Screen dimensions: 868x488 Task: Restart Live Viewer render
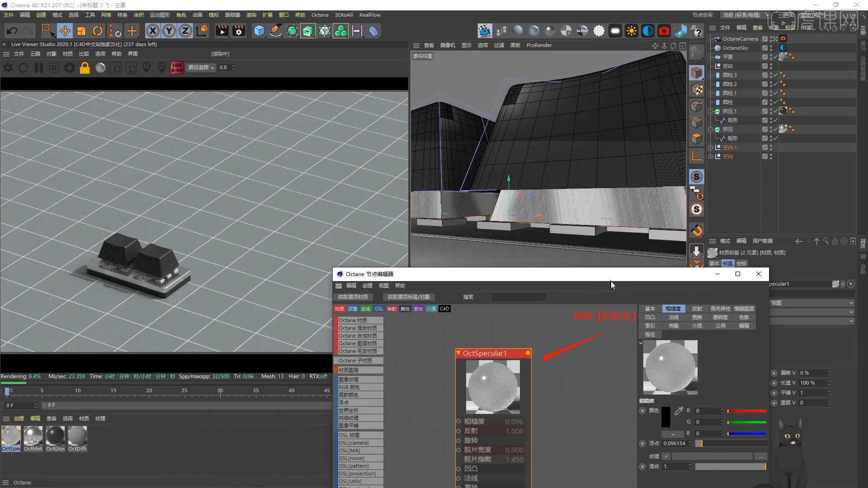click(24, 68)
